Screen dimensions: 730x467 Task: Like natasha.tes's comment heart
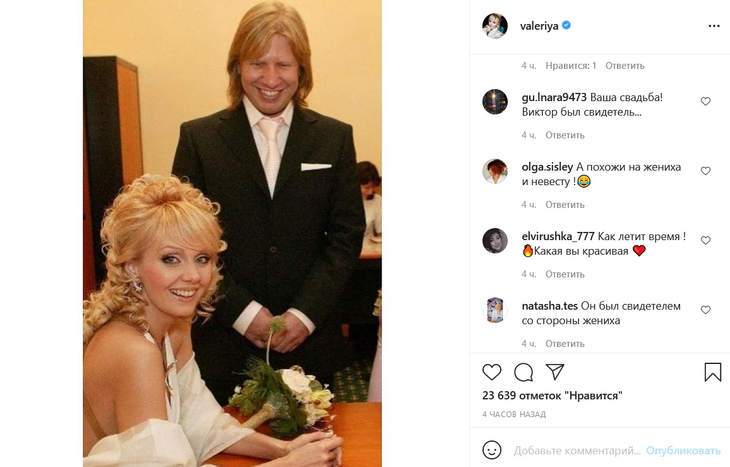tap(706, 310)
